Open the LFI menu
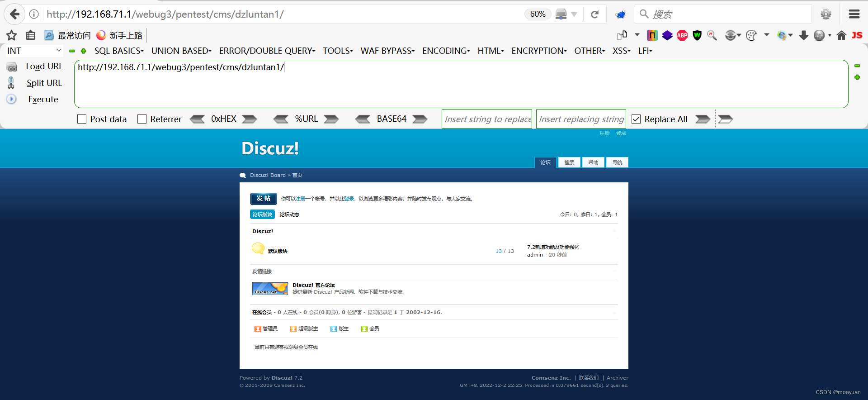 coord(645,51)
